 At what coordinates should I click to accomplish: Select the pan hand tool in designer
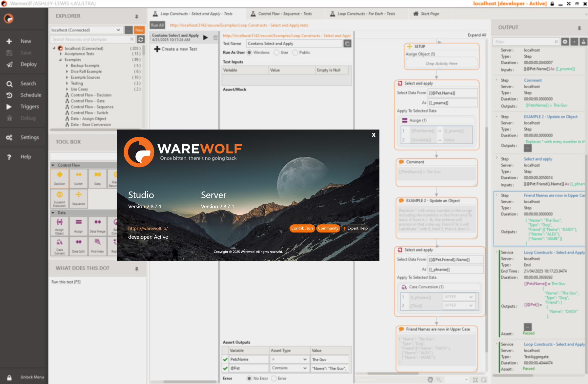click(430, 380)
